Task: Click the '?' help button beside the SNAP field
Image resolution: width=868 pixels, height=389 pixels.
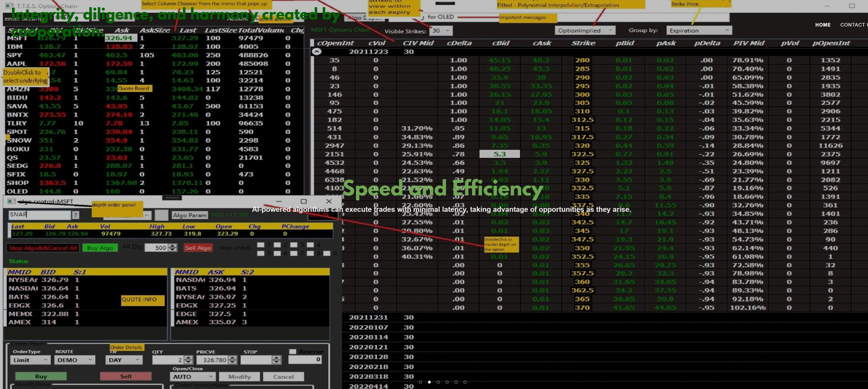Action: [x=76, y=215]
